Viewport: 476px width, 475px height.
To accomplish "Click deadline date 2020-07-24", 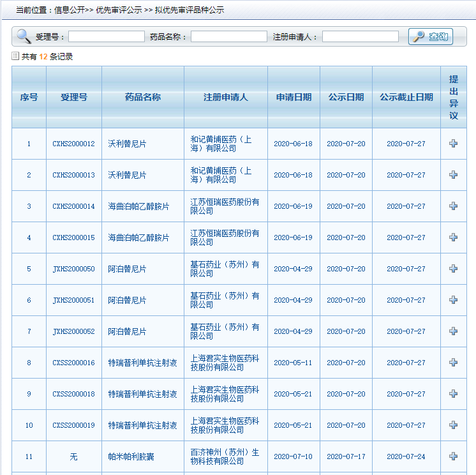I will (x=406, y=456).
